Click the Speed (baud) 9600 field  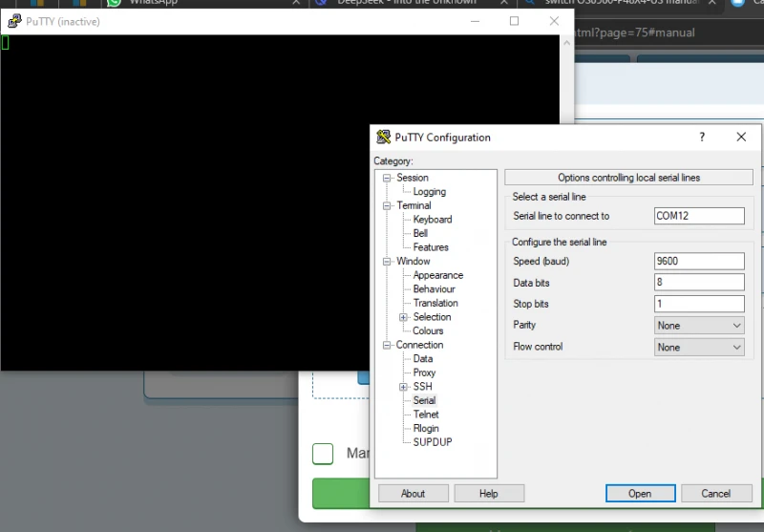tap(699, 261)
